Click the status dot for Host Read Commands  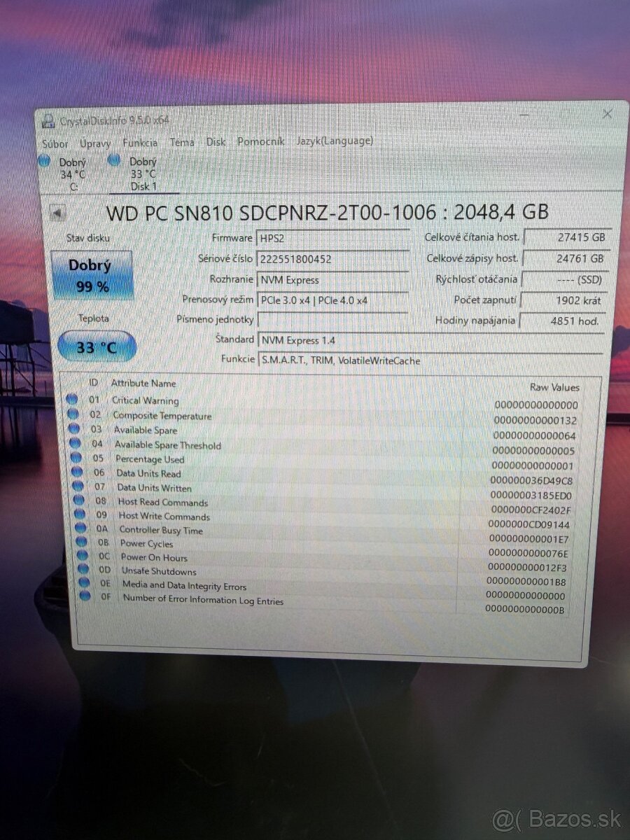click(x=79, y=500)
